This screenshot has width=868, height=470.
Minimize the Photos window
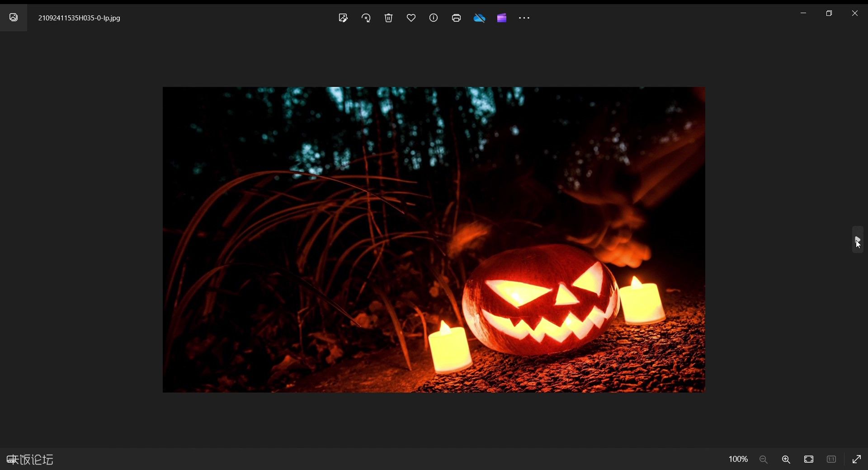point(803,13)
